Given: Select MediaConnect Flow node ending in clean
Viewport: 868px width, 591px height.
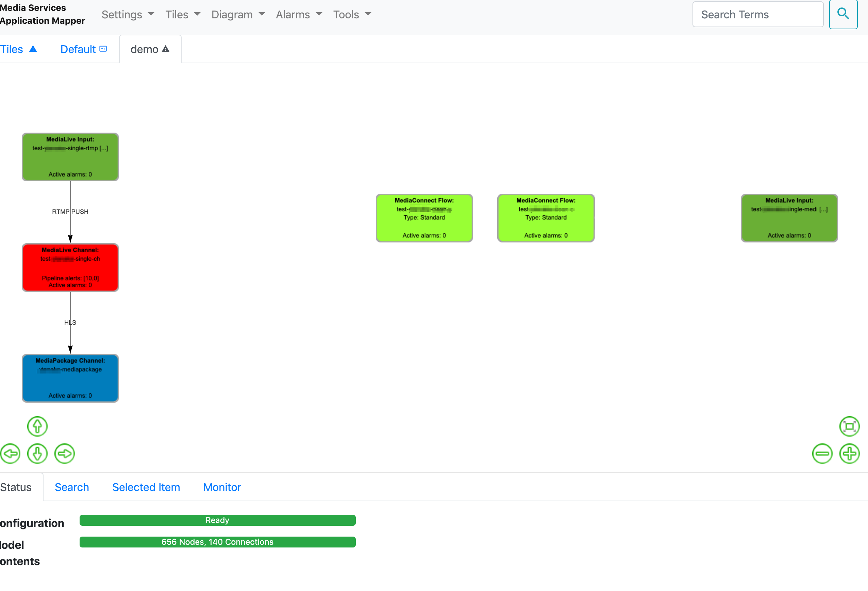Looking at the screenshot, I should pyautogui.click(x=424, y=218).
